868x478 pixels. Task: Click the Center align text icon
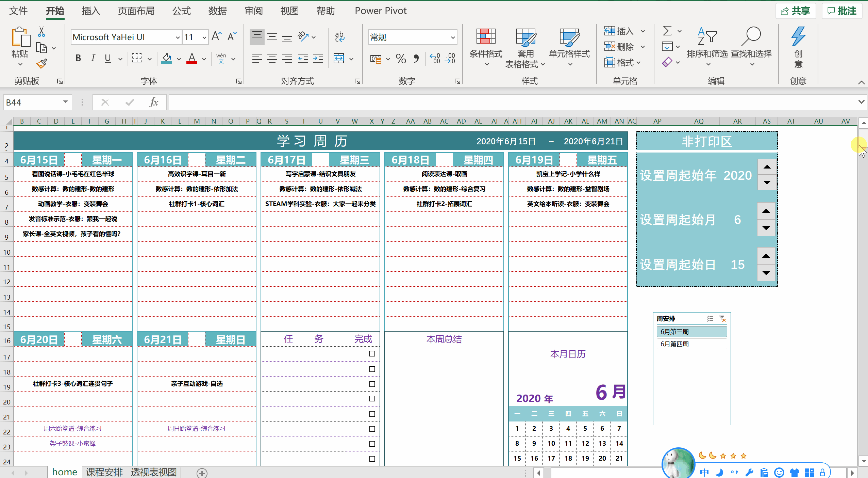coord(272,58)
